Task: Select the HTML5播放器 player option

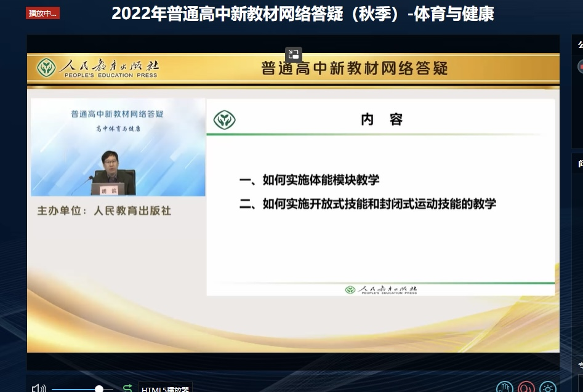Action: pyautogui.click(x=165, y=387)
